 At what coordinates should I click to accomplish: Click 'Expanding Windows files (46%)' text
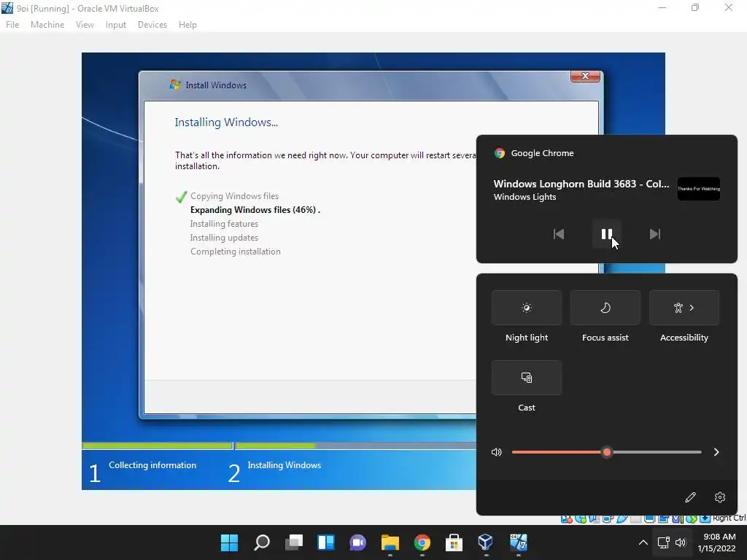[253, 210]
